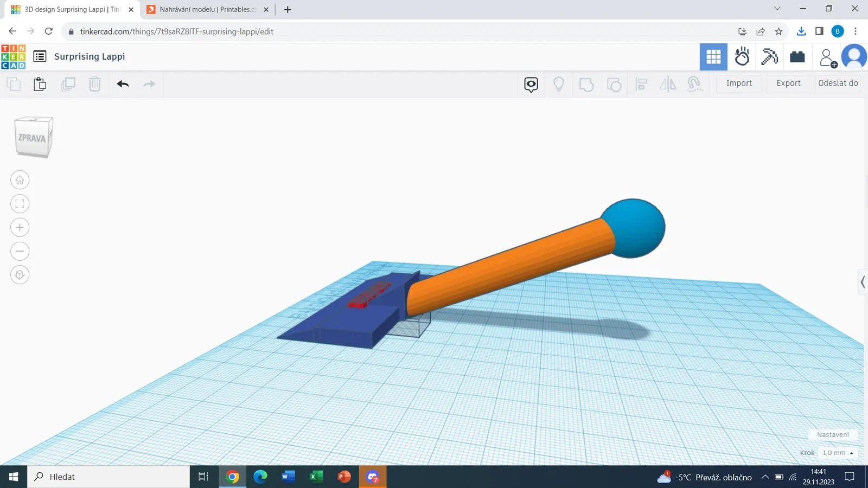Click the Export button
This screenshot has height=488, width=868.
(x=788, y=83)
